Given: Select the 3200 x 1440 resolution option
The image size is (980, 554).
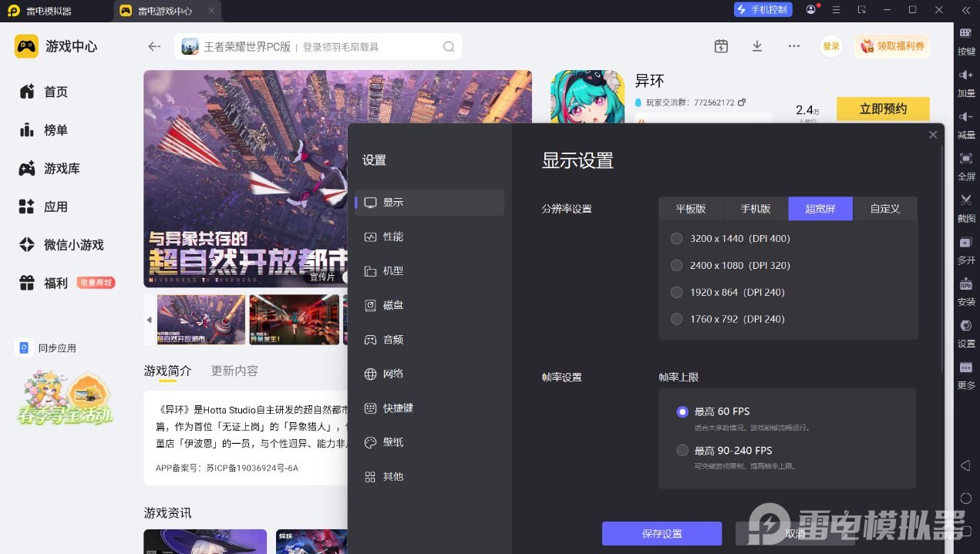Looking at the screenshot, I should coord(677,239).
